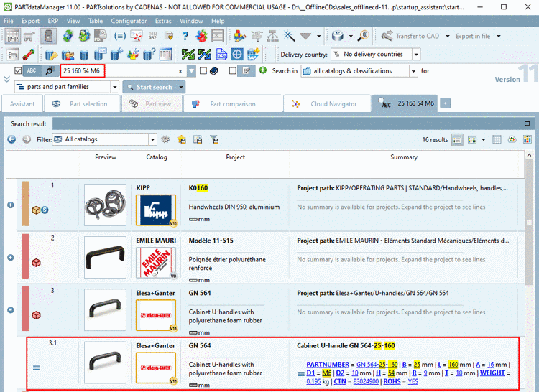Click the green crossed arrows icon
This screenshot has height=392, width=539.
(x=188, y=55)
